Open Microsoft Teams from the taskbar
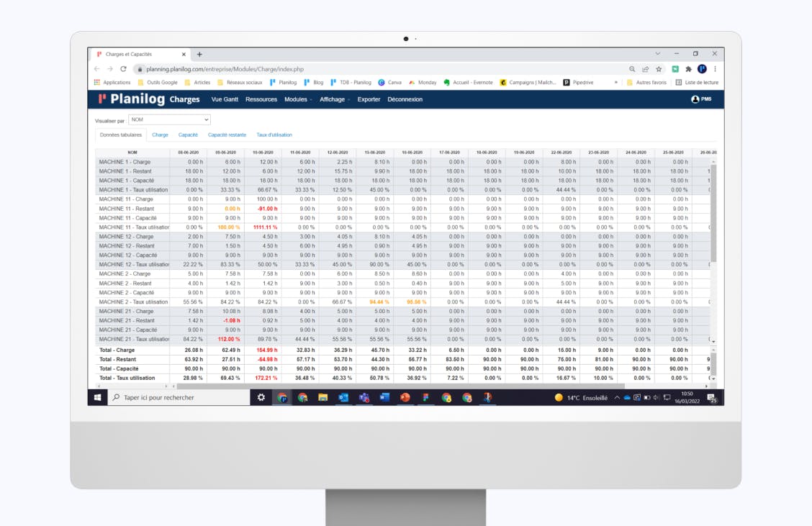The height and width of the screenshot is (526, 812). [364, 398]
